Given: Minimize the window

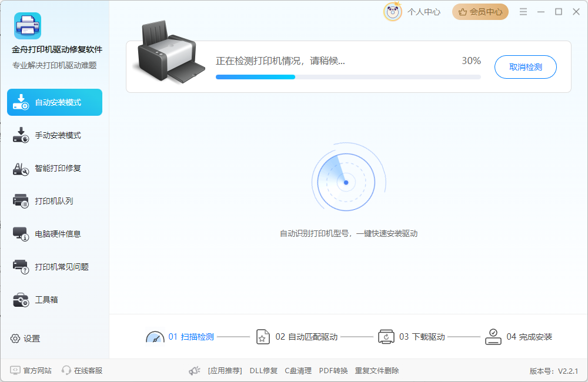Looking at the screenshot, I should pyautogui.click(x=541, y=12).
